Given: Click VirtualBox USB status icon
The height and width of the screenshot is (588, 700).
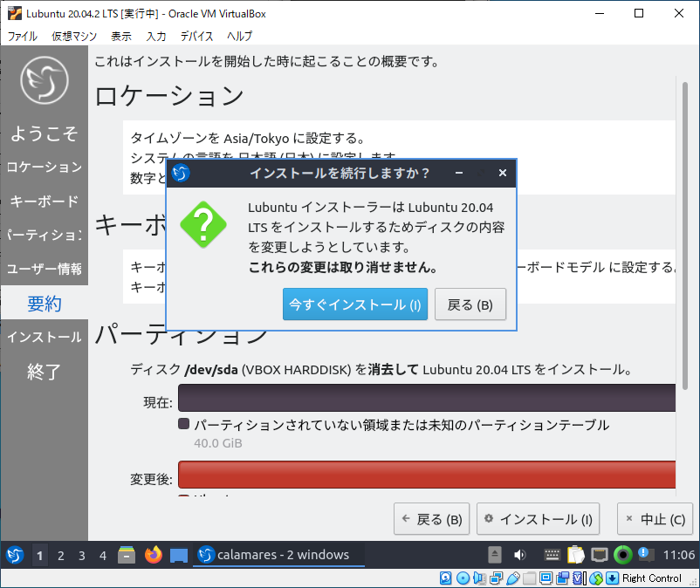Looking at the screenshot, I should coord(513,578).
